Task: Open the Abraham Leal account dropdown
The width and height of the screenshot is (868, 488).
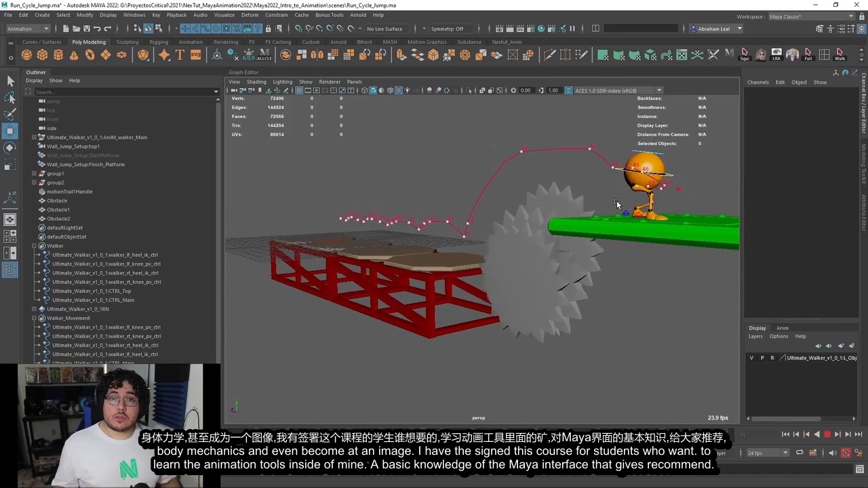Action: point(716,28)
